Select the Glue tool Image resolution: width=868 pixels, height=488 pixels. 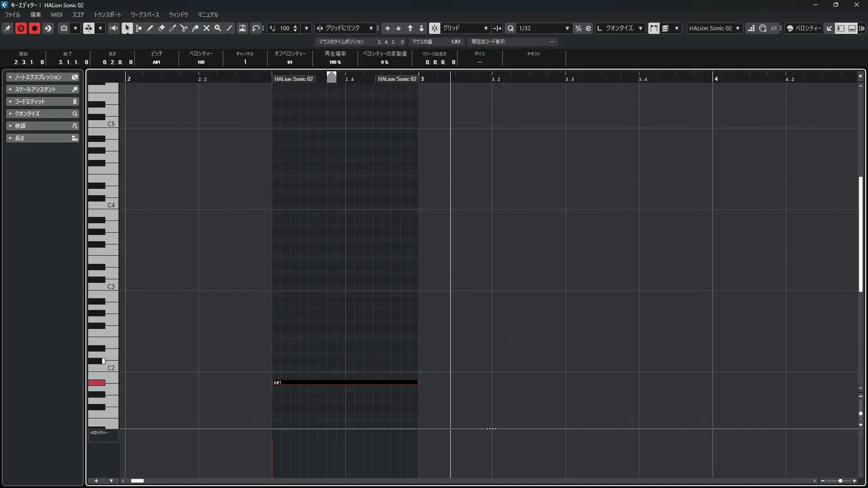195,28
